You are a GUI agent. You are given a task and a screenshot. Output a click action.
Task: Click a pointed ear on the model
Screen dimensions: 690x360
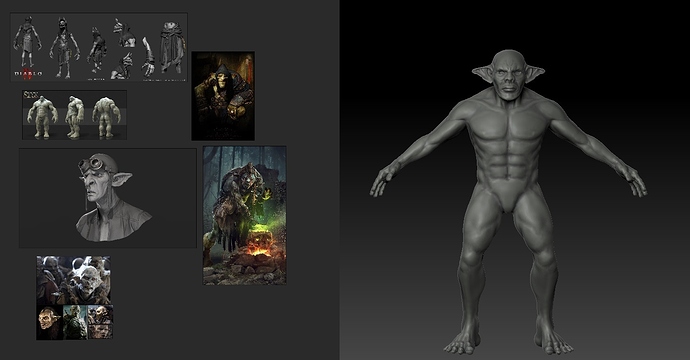482,73
